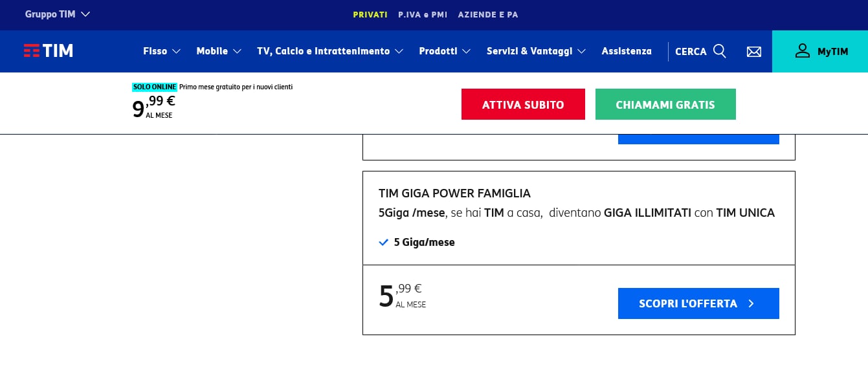Switch to P.IVA e PMI section
Image resolution: width=868 pixels, height=374 pixels.
423,14
